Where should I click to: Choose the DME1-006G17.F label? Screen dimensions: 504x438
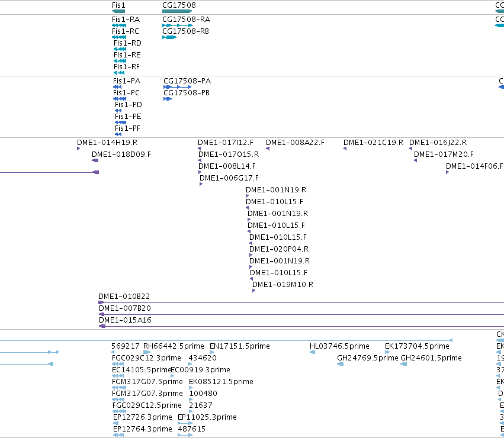229,178
